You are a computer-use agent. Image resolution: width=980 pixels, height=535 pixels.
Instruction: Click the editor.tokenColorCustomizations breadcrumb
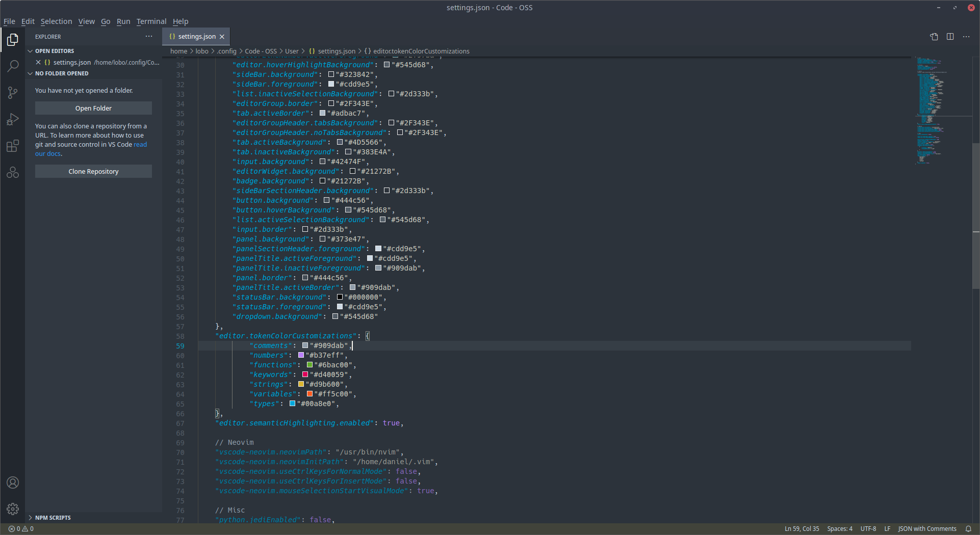417,51
